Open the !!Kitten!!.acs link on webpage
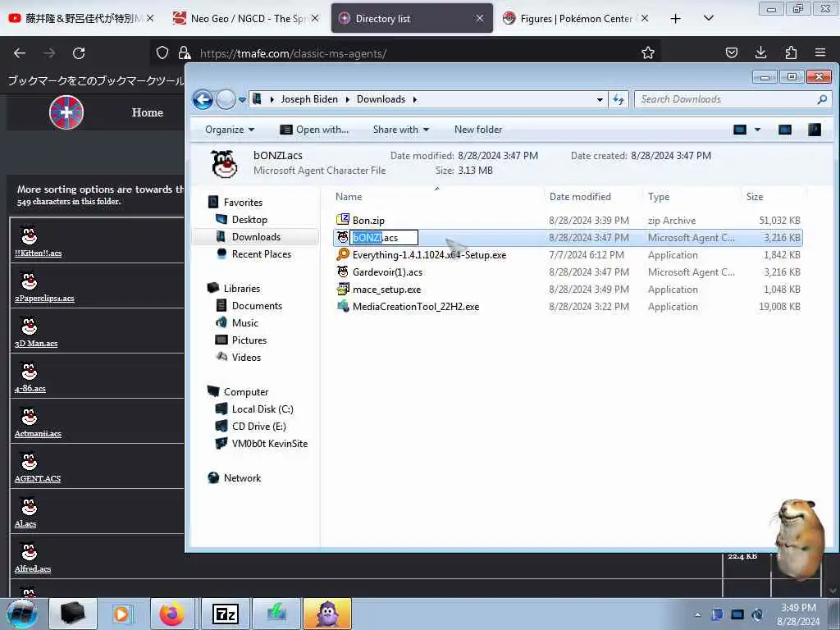This screenshot has height=630, width=840. click(x=38, y=253)
